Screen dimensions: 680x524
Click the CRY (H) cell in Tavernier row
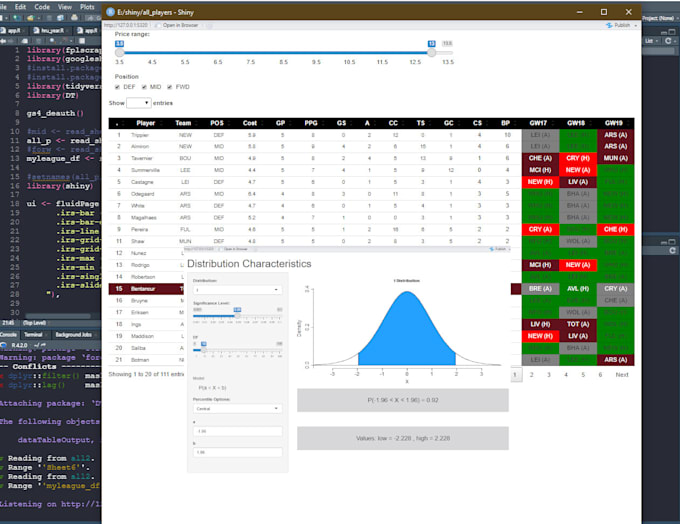[x=578, y=158]
